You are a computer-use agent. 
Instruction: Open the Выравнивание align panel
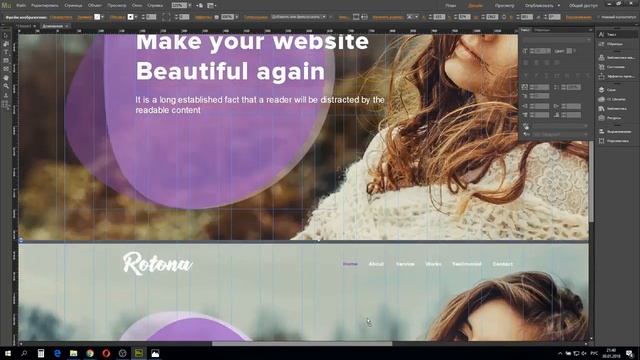tap(616, 131)
